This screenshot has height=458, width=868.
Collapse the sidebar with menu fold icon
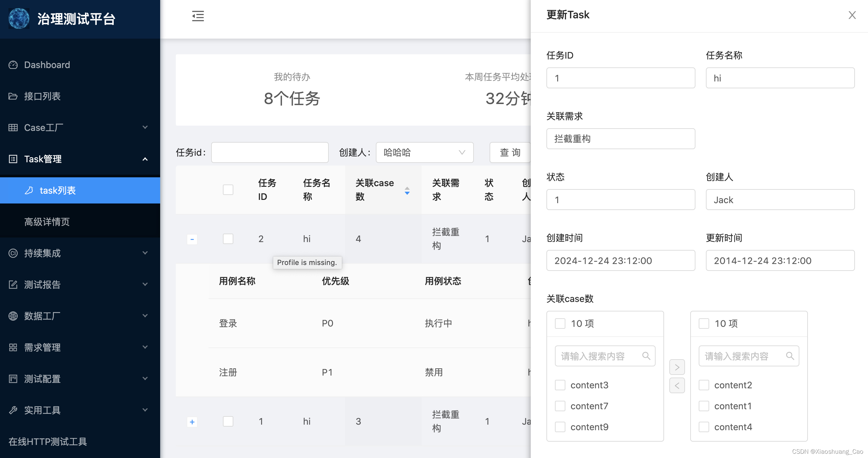click(x=198, y=16)
